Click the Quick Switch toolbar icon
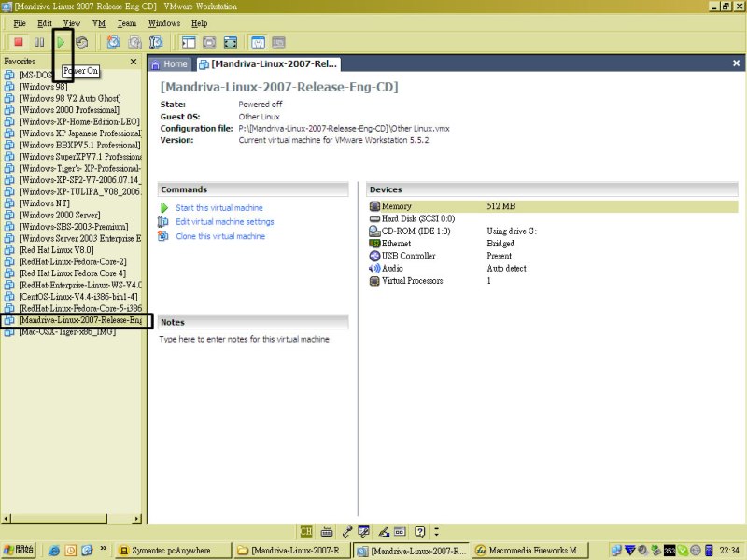Image resolution: width=747 pixels, height=560 pixels. coord(209,42)
